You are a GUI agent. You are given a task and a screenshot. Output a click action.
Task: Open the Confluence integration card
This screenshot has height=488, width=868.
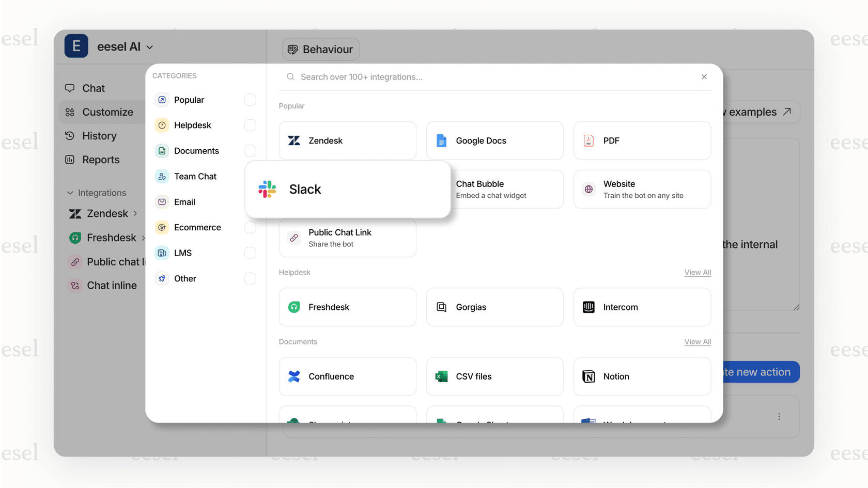[347, 376]
